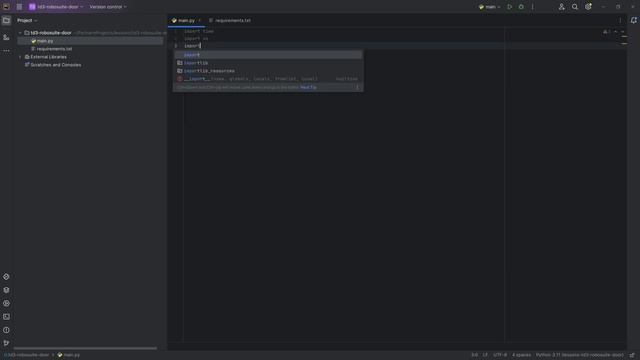Collapse the project root folder

point(20,33)
